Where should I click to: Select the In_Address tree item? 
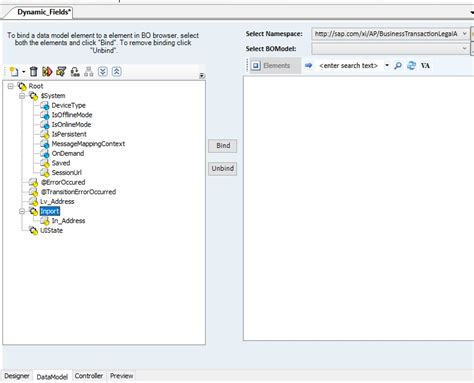pyautogui.click(x=68, y=221)
